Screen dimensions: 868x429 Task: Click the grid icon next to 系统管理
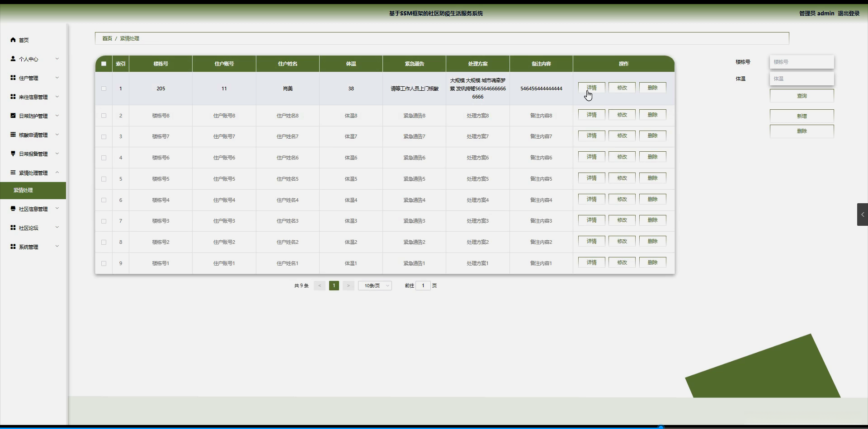(x=13, y=247)
